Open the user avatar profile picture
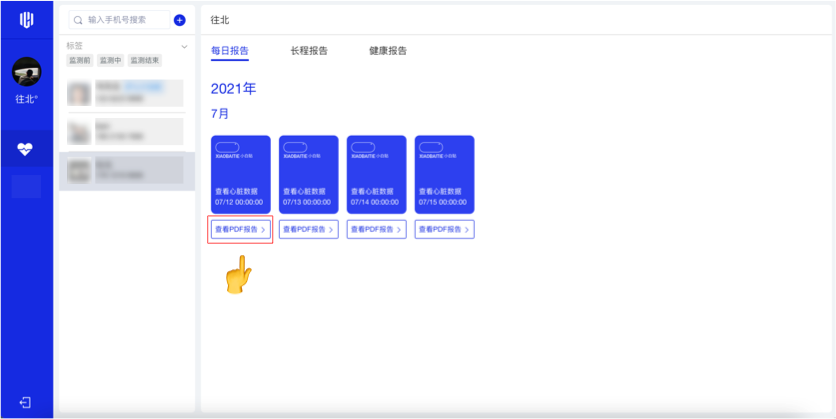This screenshot has width=836, height=419. (26, 72)
